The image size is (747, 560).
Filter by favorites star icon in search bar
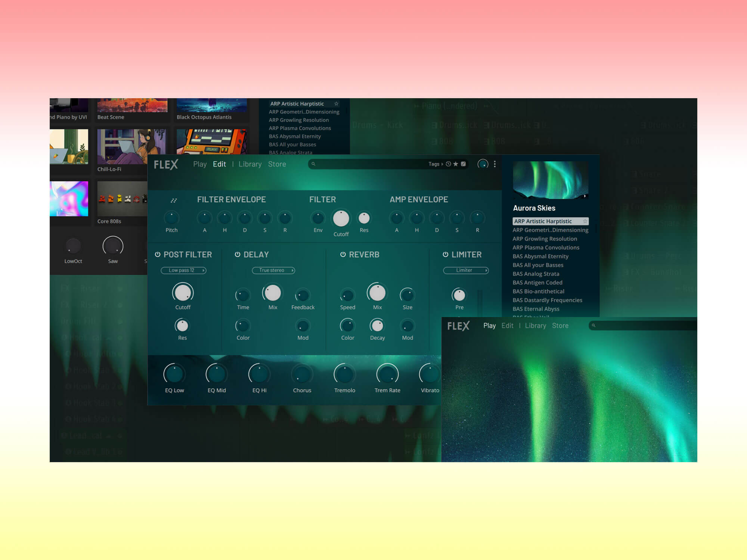pos(456,164)
